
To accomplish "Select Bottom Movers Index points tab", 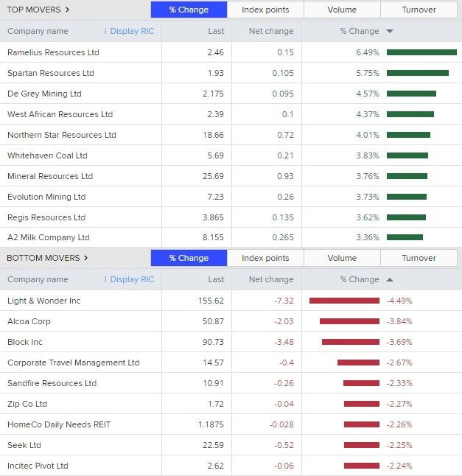I will pyautogui.click(x=265, y=258).
